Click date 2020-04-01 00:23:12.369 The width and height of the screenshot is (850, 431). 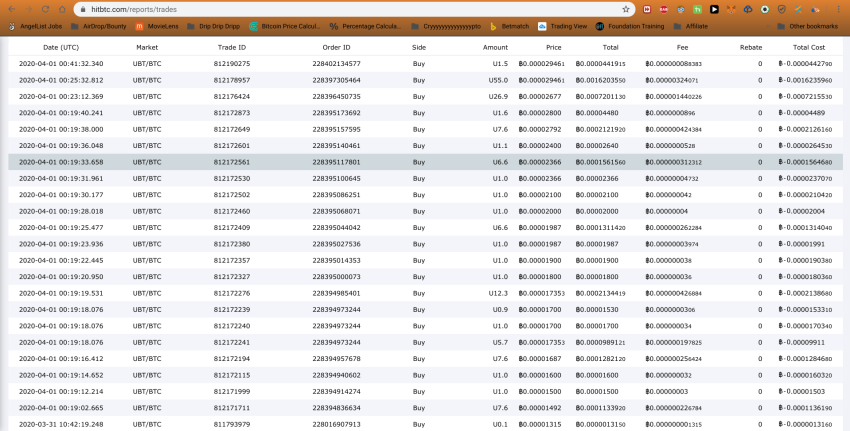pos(61,97)
